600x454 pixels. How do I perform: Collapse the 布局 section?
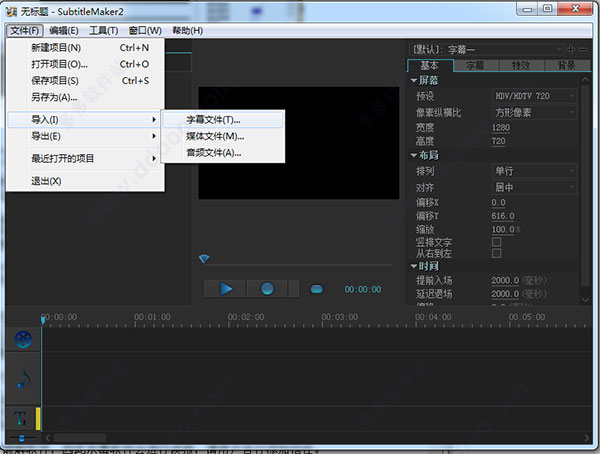414,155
